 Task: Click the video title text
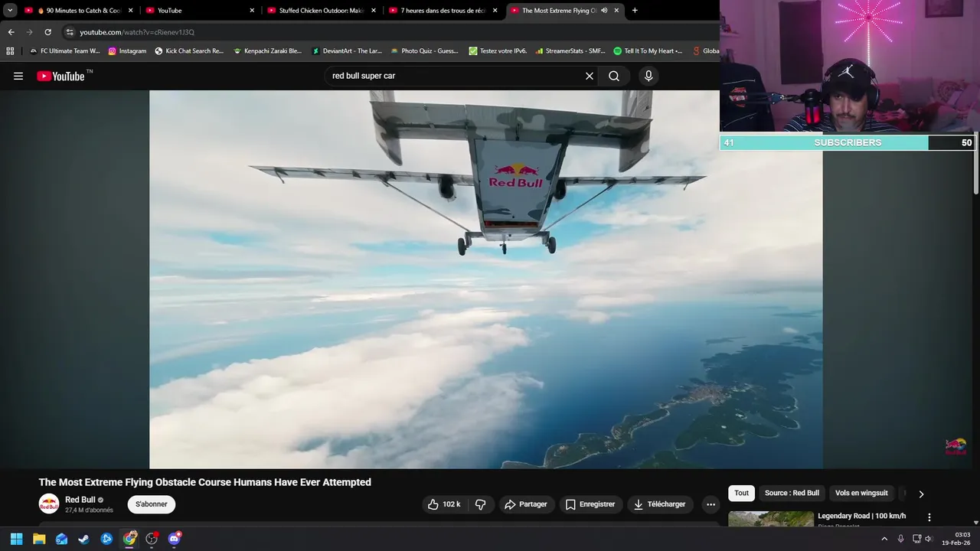(205, 482)
